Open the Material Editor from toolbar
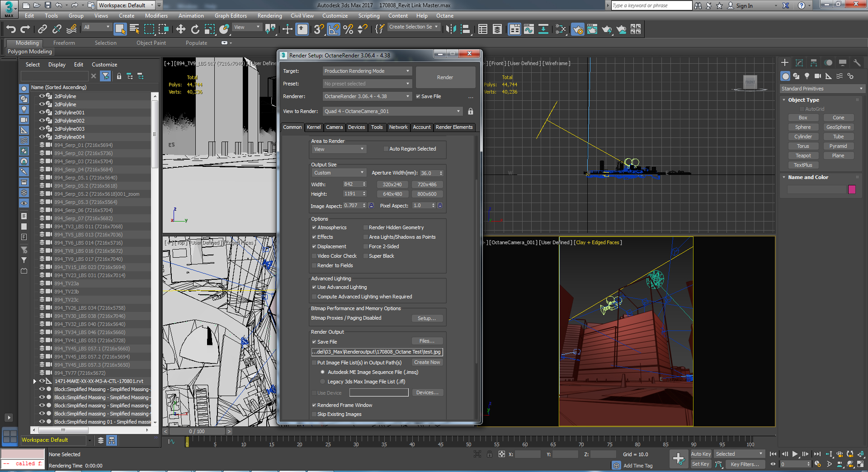 click(x=561, y=29)
